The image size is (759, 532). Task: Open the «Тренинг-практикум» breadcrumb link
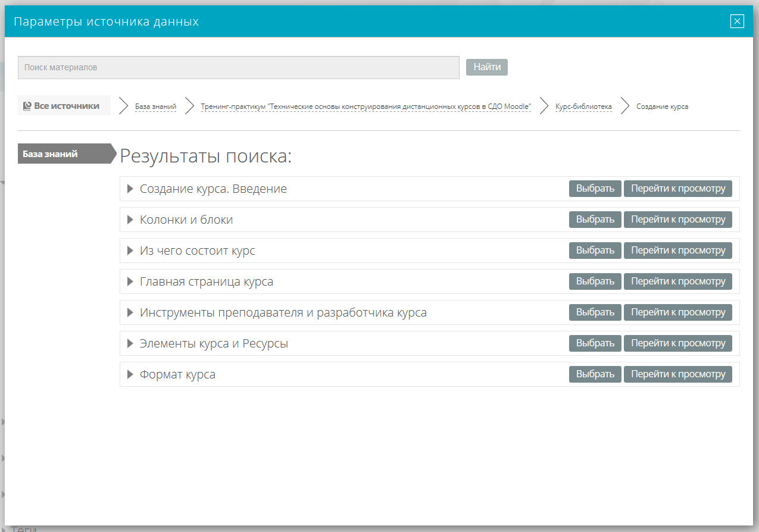click(366, 107)
